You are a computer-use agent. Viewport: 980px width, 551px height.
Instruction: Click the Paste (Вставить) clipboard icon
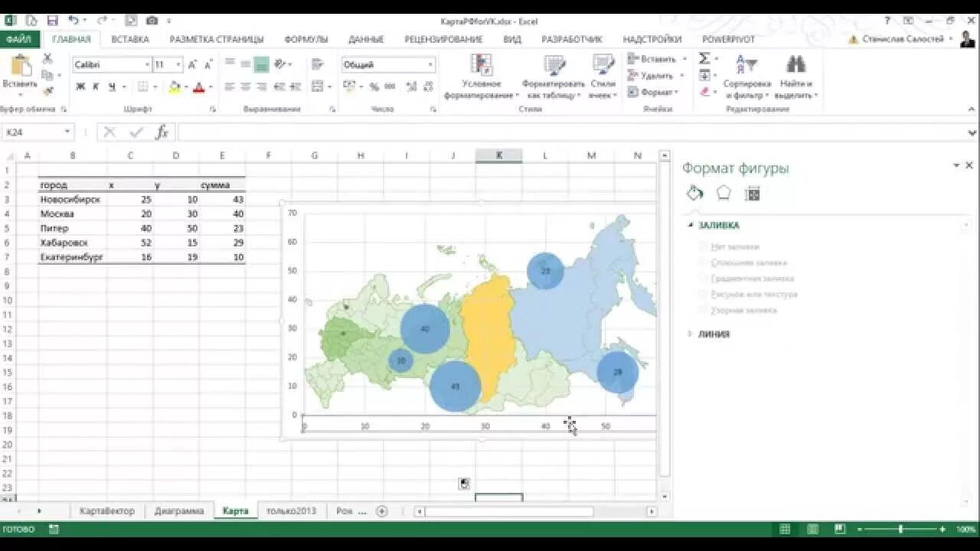(19, 66)
